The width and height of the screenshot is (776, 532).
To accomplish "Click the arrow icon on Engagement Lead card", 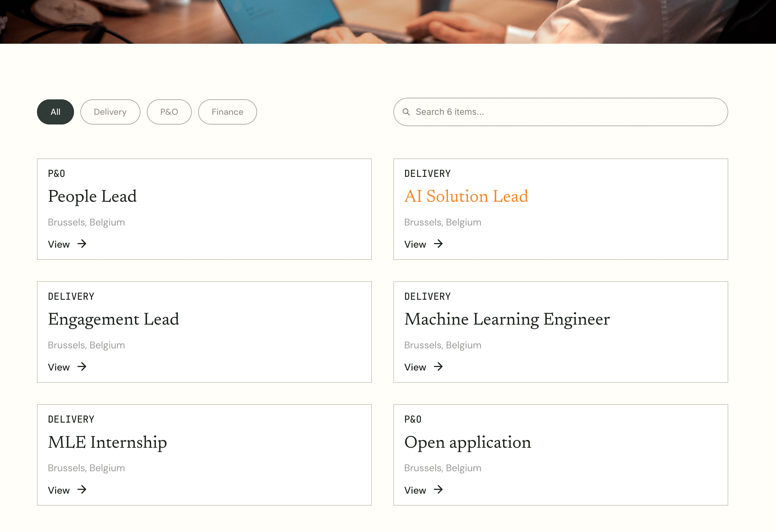I will [82, 367].
